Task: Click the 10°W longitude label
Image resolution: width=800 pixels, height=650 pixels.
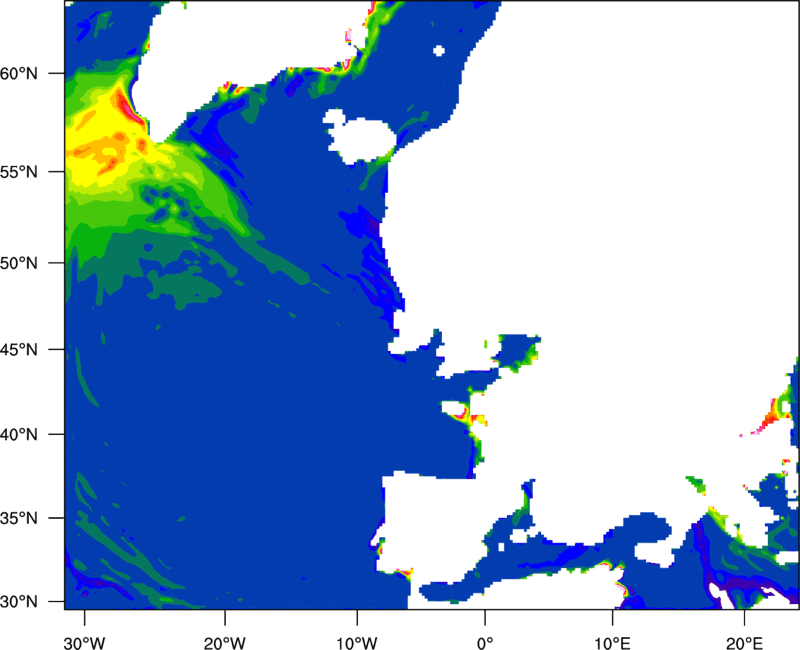Action: (x=357, y=643)
